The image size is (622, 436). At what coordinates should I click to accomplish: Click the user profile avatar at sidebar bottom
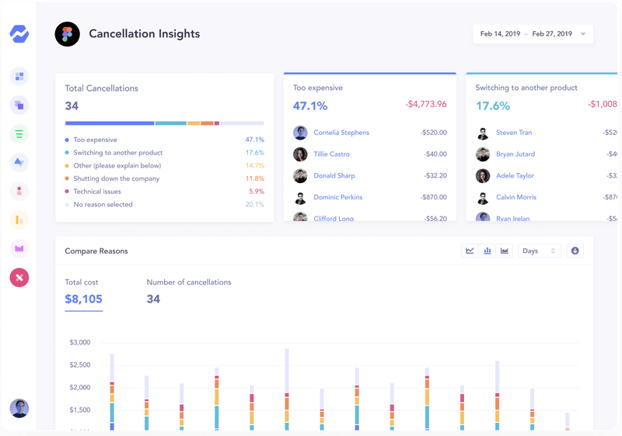(19, 408)
